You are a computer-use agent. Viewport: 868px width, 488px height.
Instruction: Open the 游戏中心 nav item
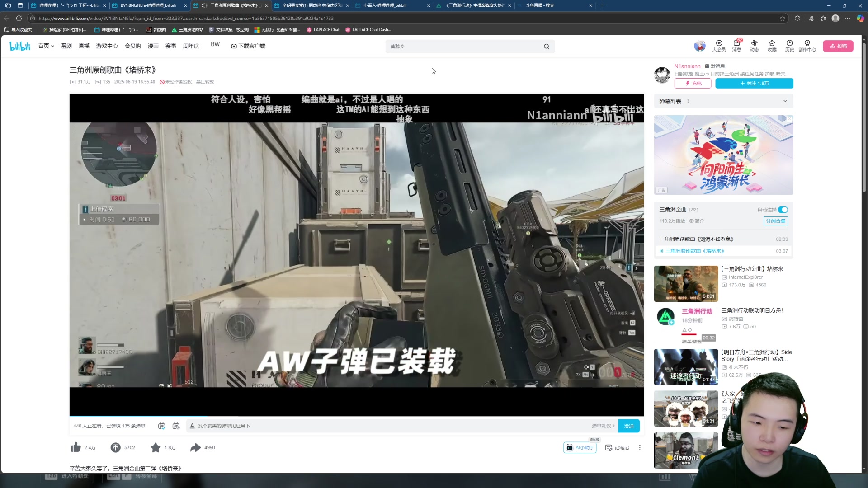pyautogui.click(x=107, y=46)
